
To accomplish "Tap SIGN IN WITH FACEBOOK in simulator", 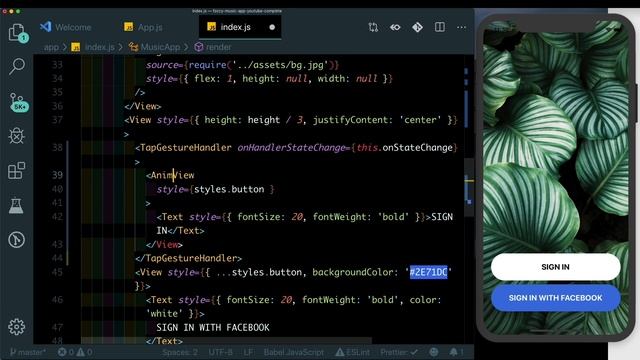I will pos(555,298).
